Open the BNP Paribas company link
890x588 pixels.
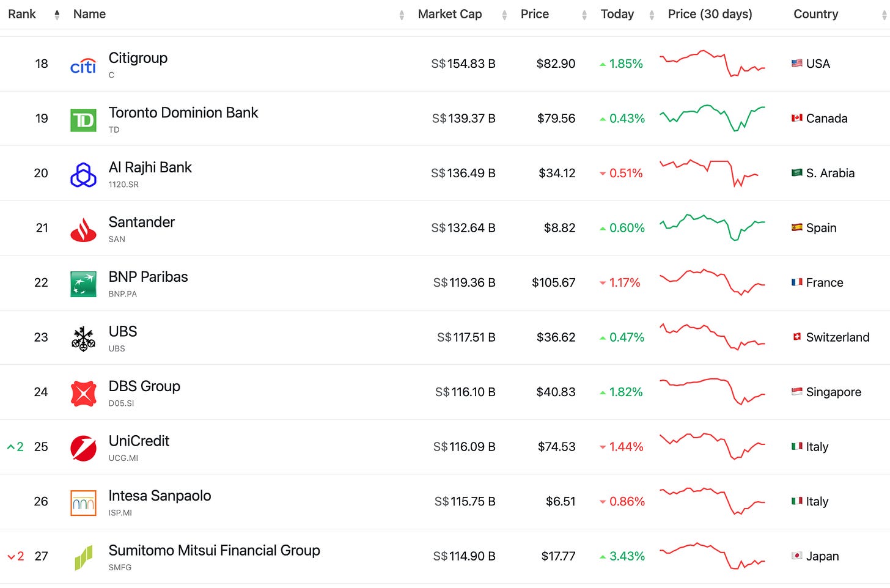[x=149, y=277]
